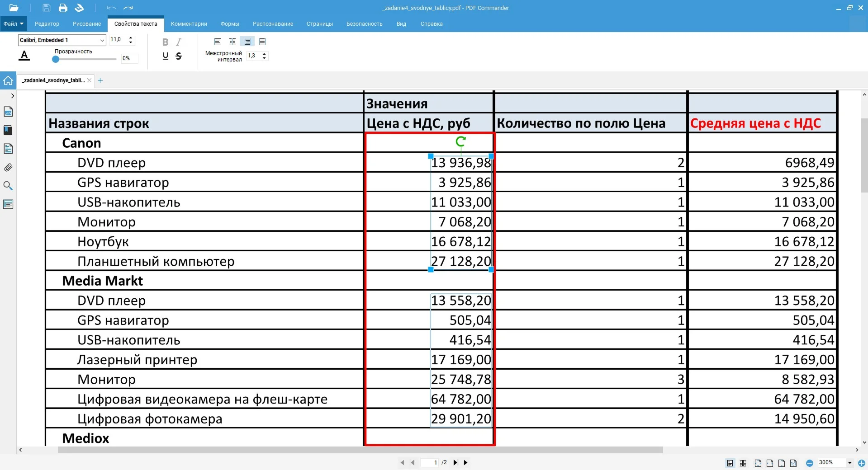
Task: Go to the next page arrow
Action: click(x=466, y=462)
